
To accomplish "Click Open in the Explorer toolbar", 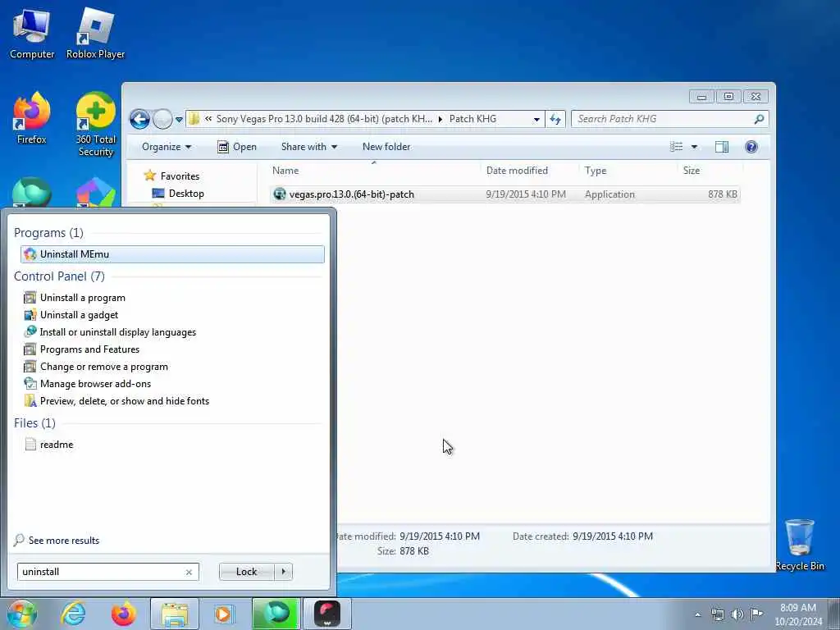I will pos(237,147).
